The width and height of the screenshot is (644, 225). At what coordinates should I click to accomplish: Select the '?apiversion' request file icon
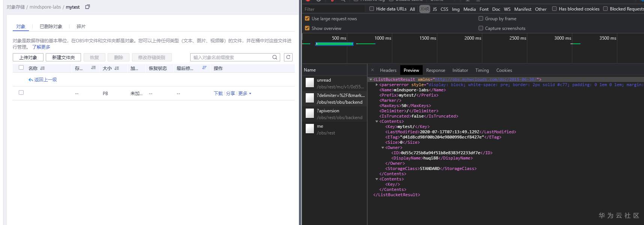coord(309,113)
